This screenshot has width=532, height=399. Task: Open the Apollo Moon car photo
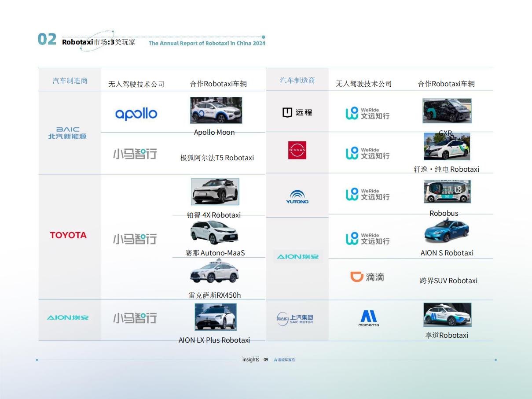coord(216,110)
